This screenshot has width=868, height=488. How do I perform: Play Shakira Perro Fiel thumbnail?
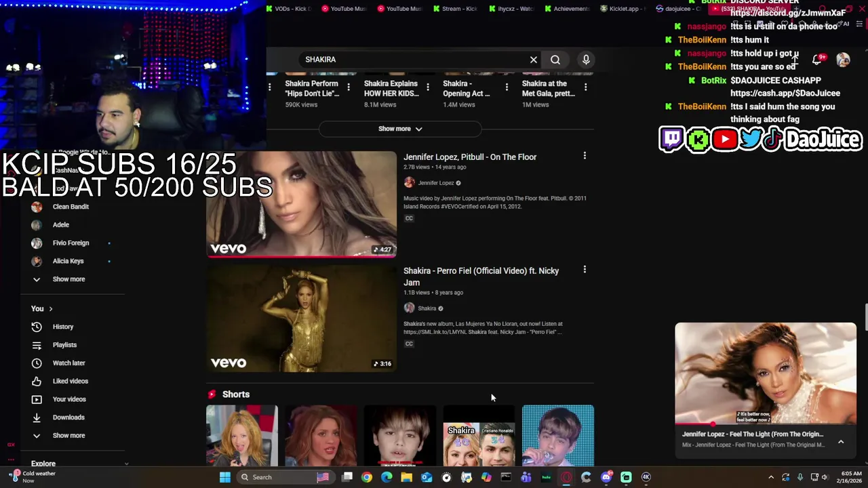coord(302,319)
